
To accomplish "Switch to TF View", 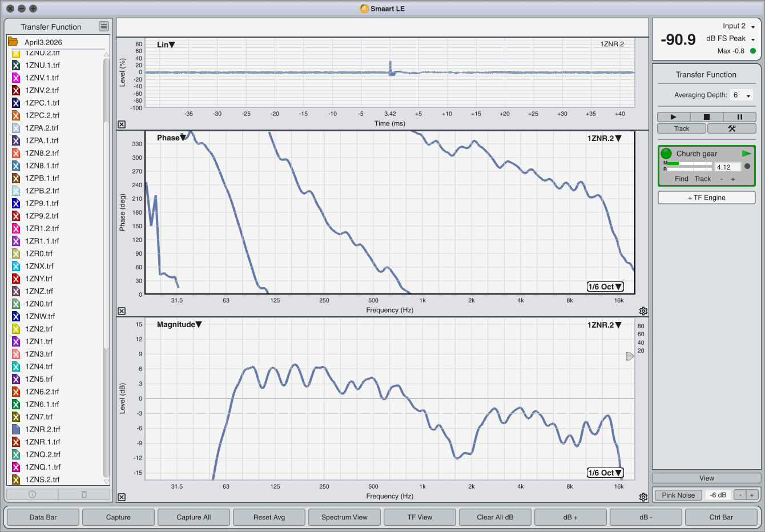I will click(420, 517).
